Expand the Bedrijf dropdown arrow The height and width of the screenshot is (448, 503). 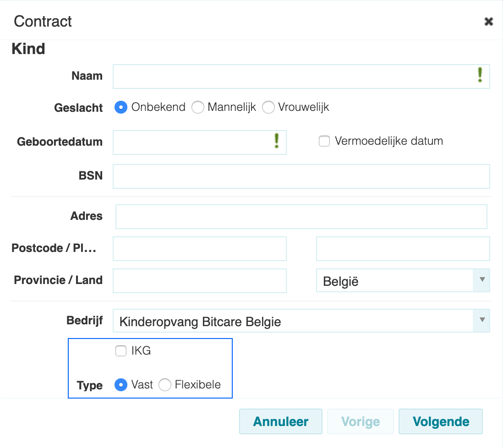pos(481,320)
